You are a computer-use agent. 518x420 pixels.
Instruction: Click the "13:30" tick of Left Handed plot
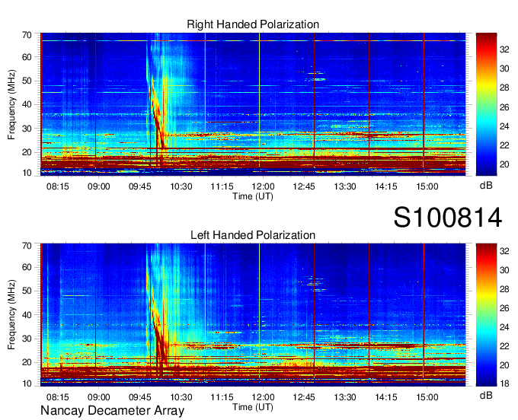tap(345, 397)
